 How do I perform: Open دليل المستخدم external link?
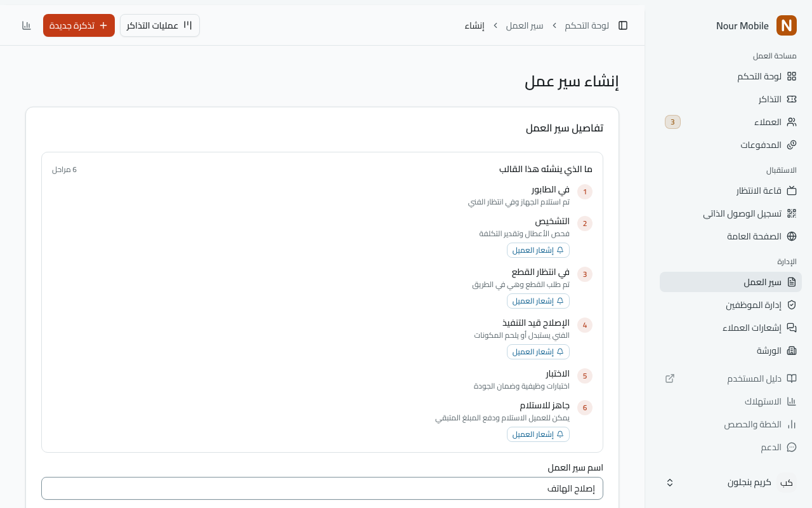coord(731,378)
